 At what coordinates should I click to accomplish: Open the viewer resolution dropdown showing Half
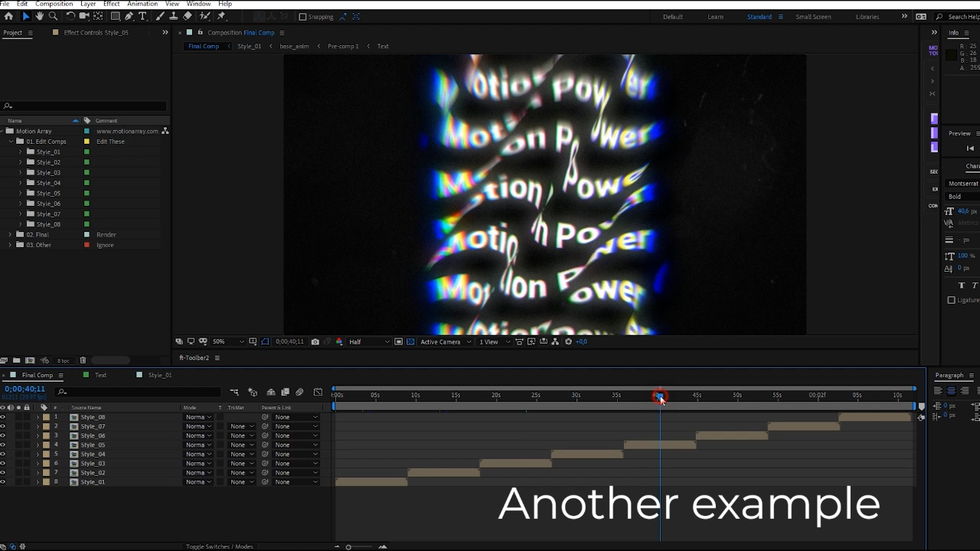[x=368, y=341]
